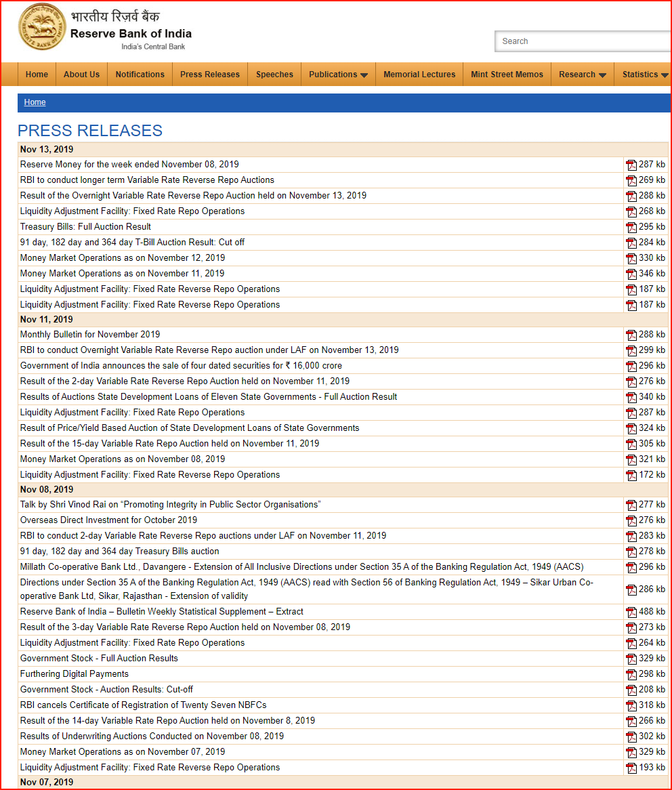Viewport: 672px width, 790px height.
Task: Download PDF for Money Market Operations November 12
Action: click(631, 258)
